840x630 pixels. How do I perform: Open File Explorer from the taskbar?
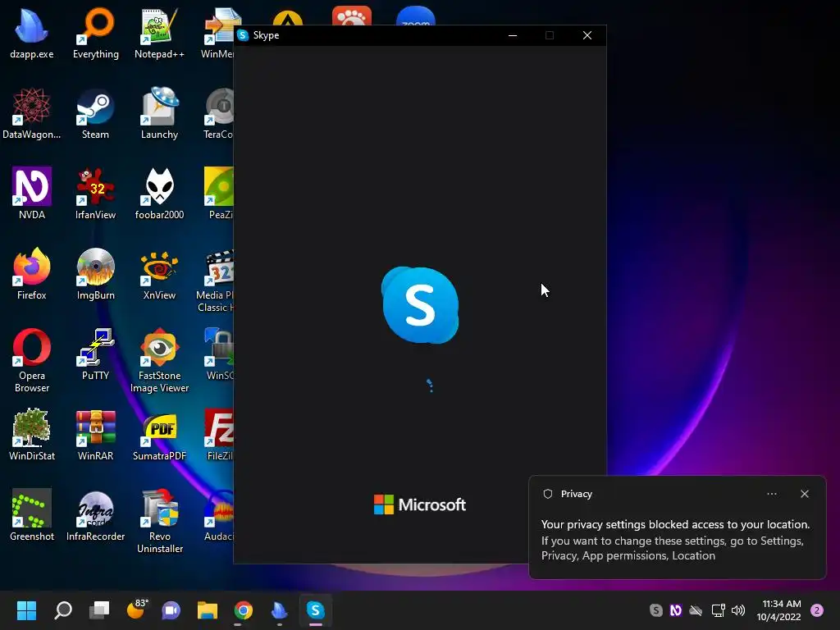pos(208,610)
